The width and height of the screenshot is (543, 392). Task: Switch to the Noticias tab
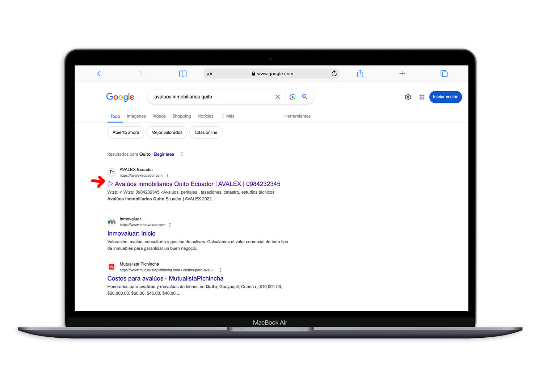point(205,116)
